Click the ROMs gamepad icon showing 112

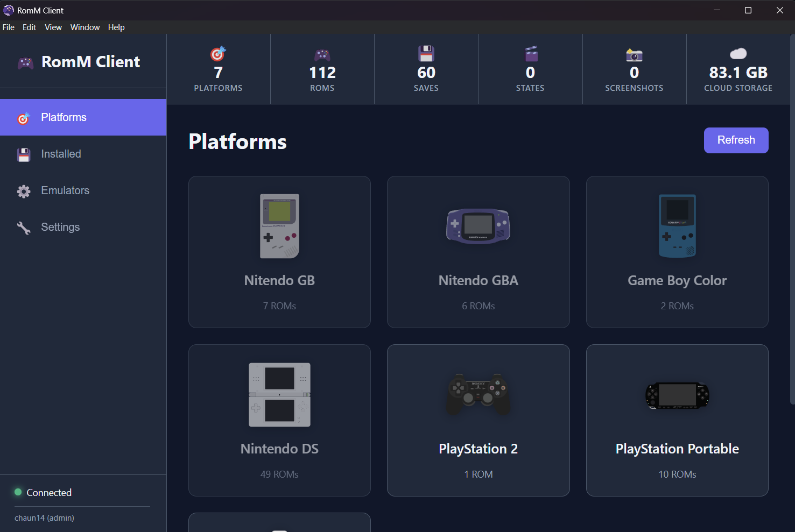[322, 53]
